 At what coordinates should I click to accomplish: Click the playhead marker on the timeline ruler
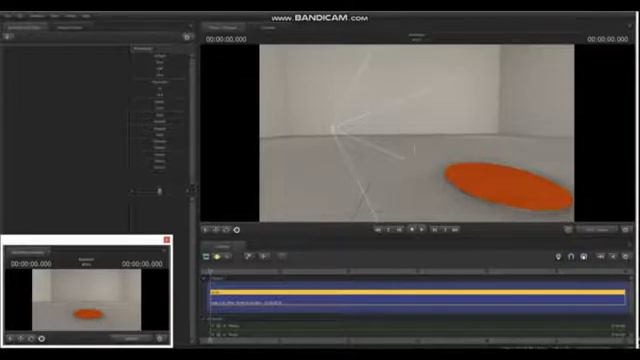[211, 271]
